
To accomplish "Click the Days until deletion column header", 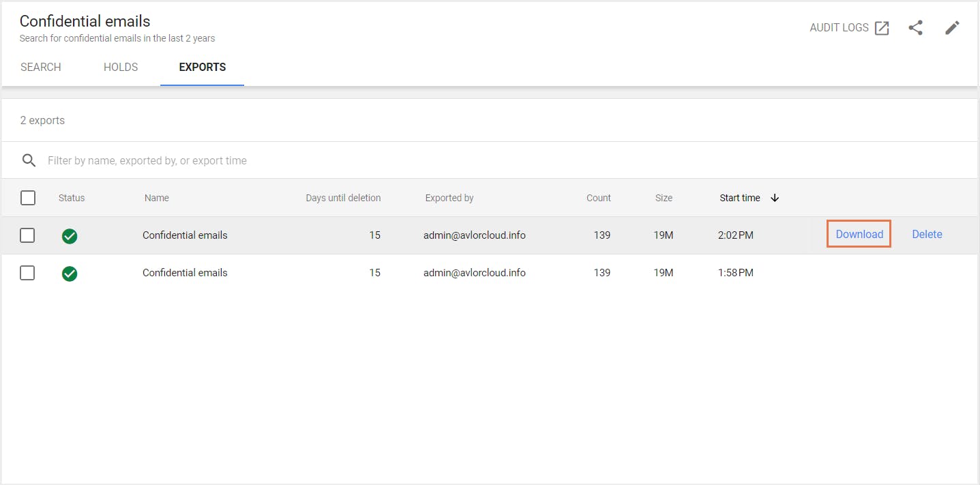I will 343,198.
